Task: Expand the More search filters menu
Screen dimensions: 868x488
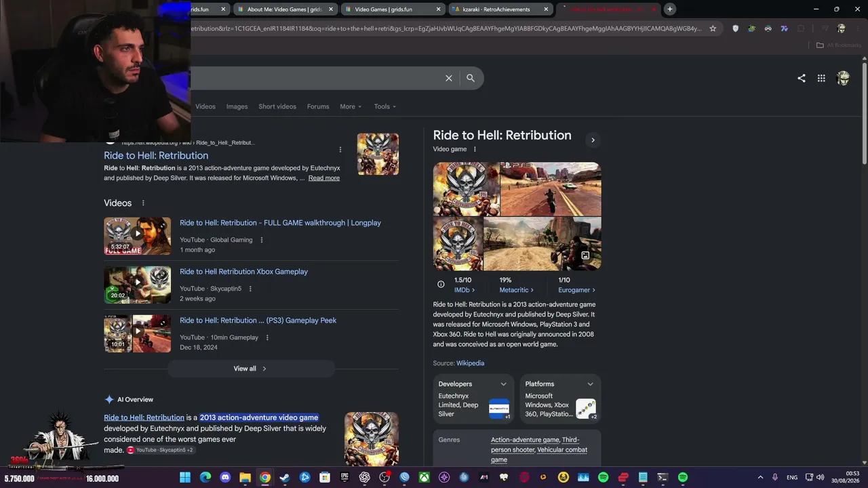Action: coord(351,106)
